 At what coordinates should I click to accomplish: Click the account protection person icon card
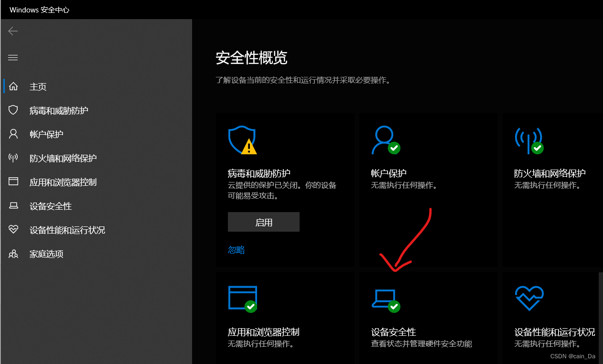[386, 140]
